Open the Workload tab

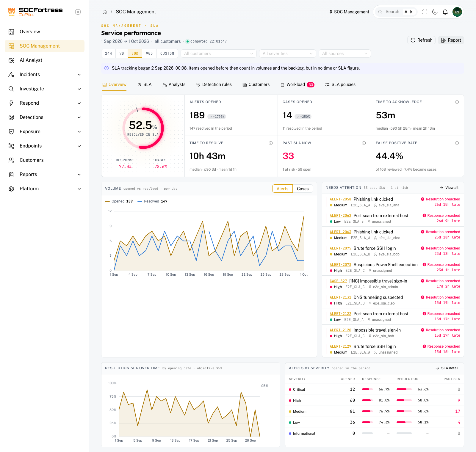pyautogui.click(x=297, y=85)
